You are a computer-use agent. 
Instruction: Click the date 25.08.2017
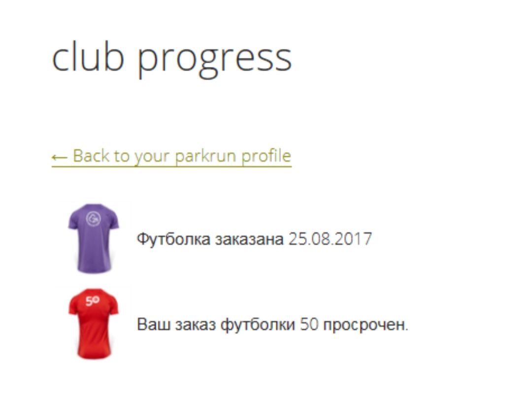point(330,239)
